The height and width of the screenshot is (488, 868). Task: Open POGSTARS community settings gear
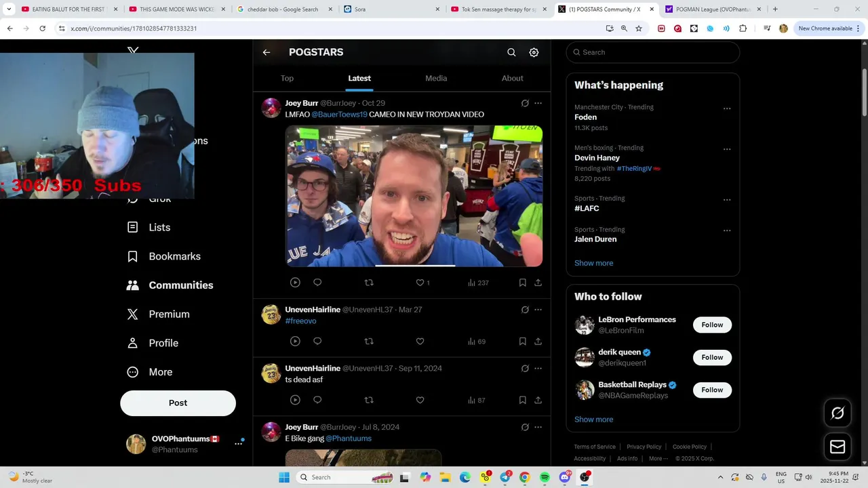coord(534,52)
